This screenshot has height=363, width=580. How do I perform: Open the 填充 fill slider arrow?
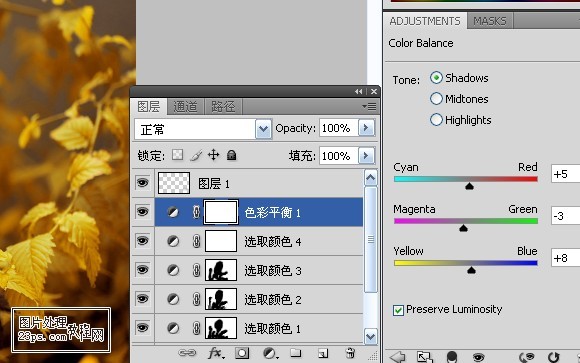pos(366,155)
